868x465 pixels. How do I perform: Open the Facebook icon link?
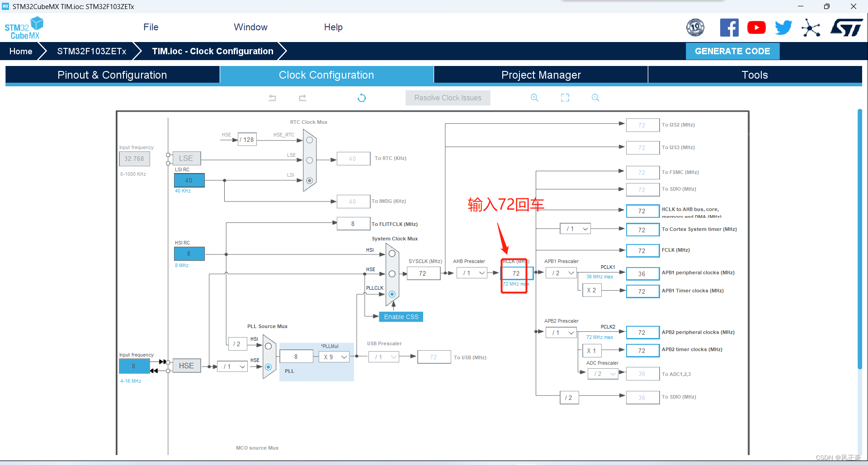[729, 28]
